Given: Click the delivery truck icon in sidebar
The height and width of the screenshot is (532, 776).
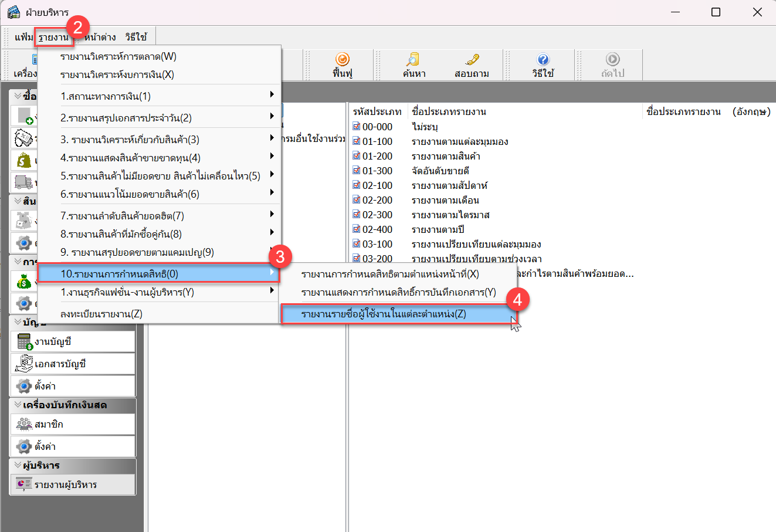Looking at the screenshot, I should point(24,182).
